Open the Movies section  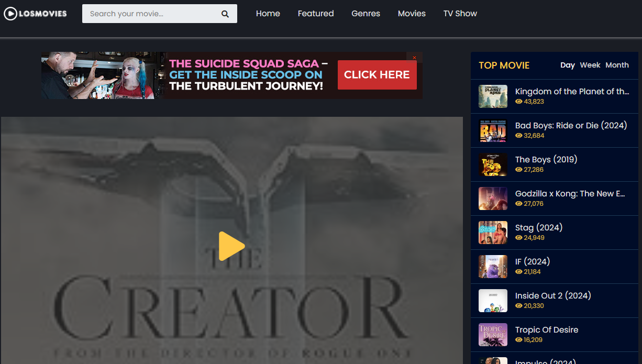412,14
